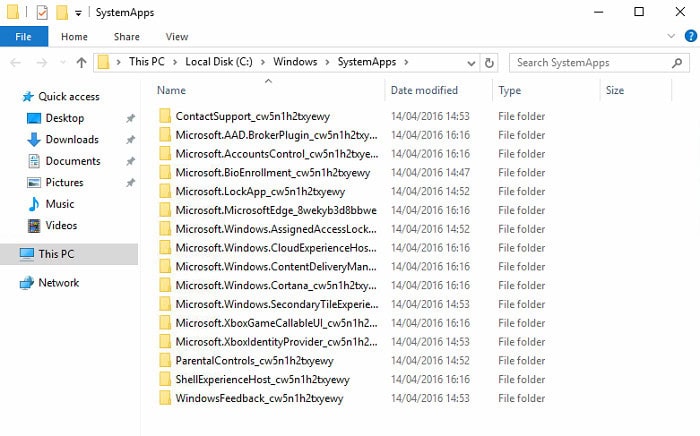700x436 pixels.
Task: Open Videos in the navigation pane
Action: (x=61, y=225)
